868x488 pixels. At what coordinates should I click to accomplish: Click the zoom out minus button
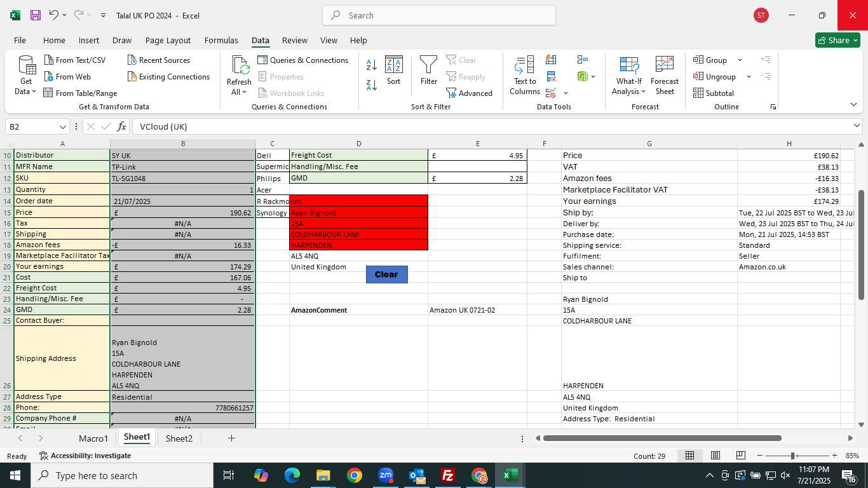(x=760, y=456)
